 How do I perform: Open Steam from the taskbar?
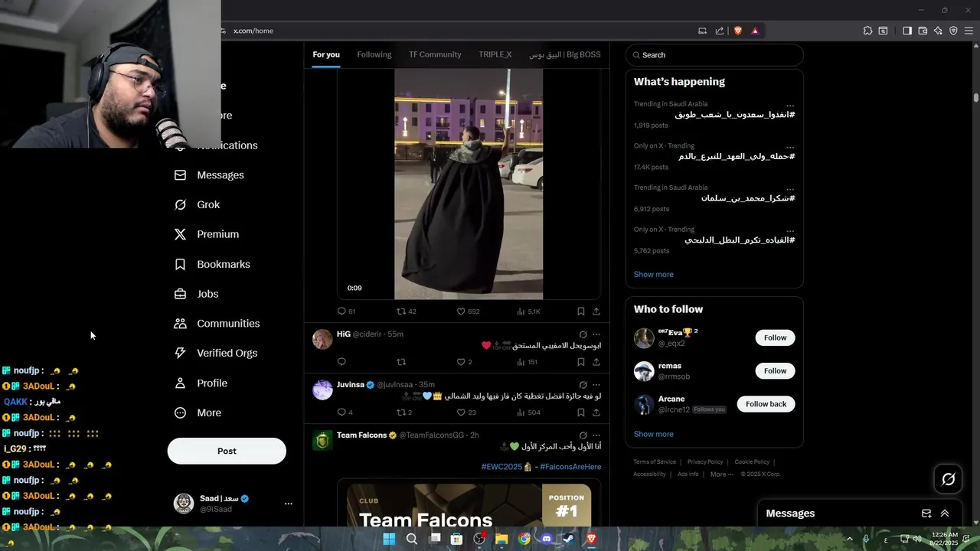[569, 539]
